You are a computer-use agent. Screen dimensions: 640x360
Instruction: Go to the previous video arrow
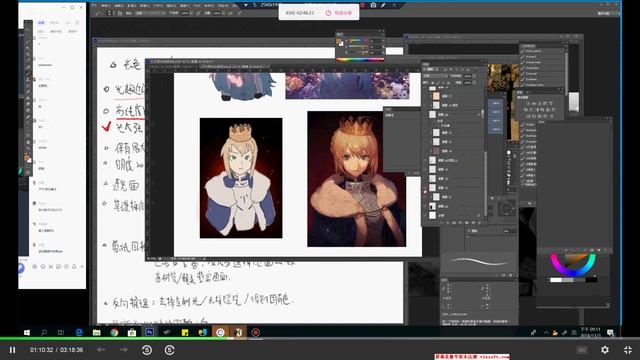101,350
